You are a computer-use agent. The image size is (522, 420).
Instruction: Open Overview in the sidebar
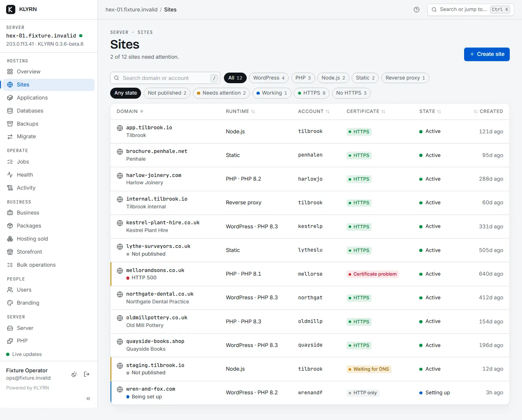[49, 72]
